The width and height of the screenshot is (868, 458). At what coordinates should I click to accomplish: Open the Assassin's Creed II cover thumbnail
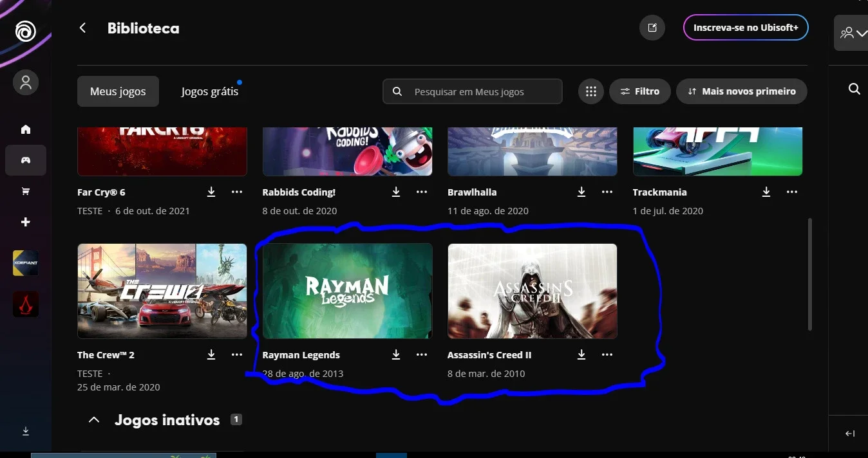click(x=533, y=291)
